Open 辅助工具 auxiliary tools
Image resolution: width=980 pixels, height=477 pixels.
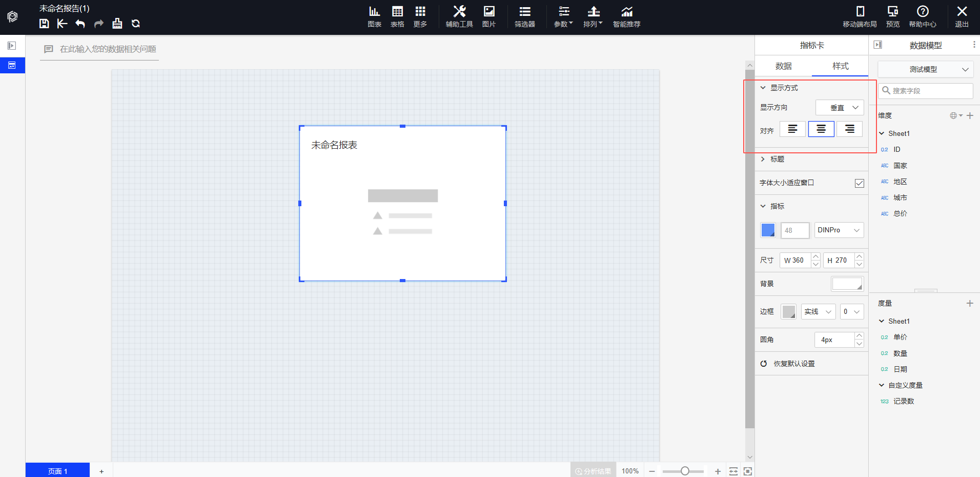click(x=459, y=16)
